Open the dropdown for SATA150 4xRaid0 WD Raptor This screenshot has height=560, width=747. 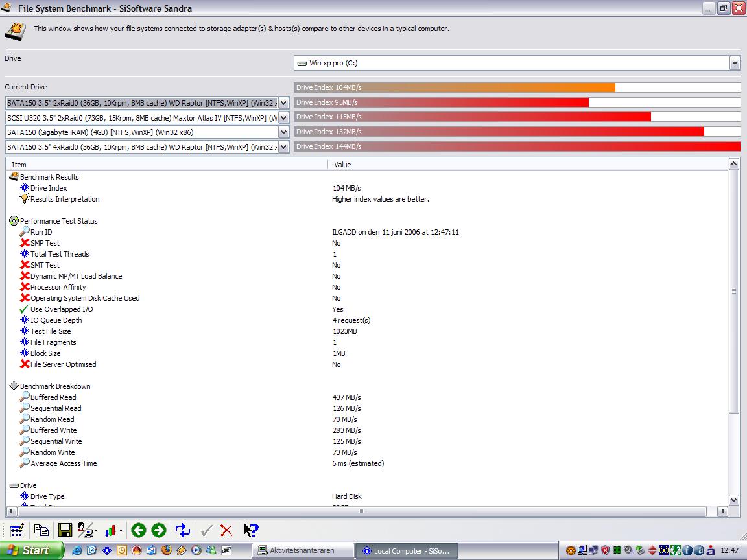[283, 147]
